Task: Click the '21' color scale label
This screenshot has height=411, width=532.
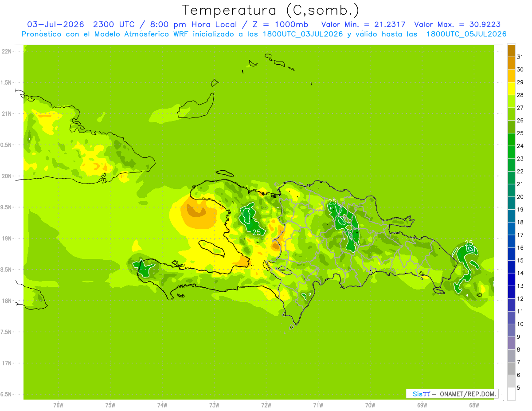Action: pyautogui.click(x=520, y=184)
